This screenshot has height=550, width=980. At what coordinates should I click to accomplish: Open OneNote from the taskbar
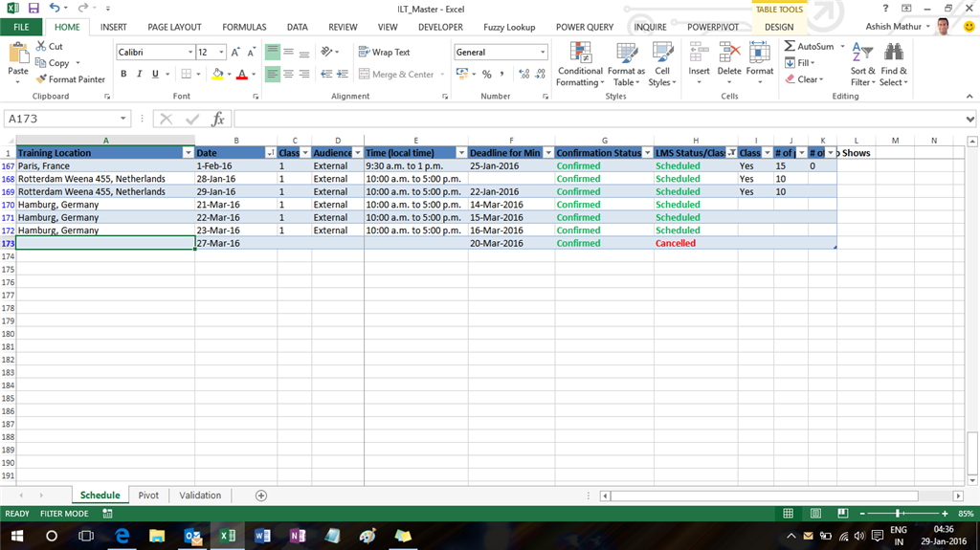298,536
